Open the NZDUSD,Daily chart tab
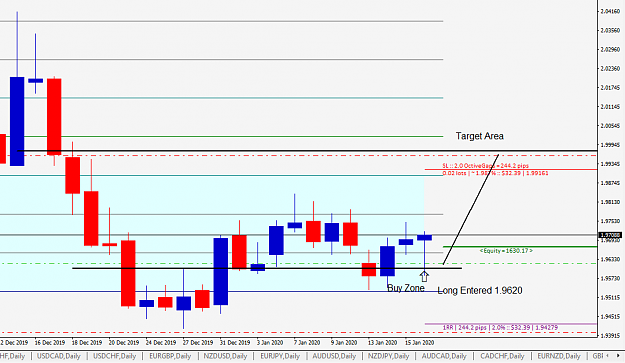The width and height of the screenshot is (625, 363). [225, 356]
